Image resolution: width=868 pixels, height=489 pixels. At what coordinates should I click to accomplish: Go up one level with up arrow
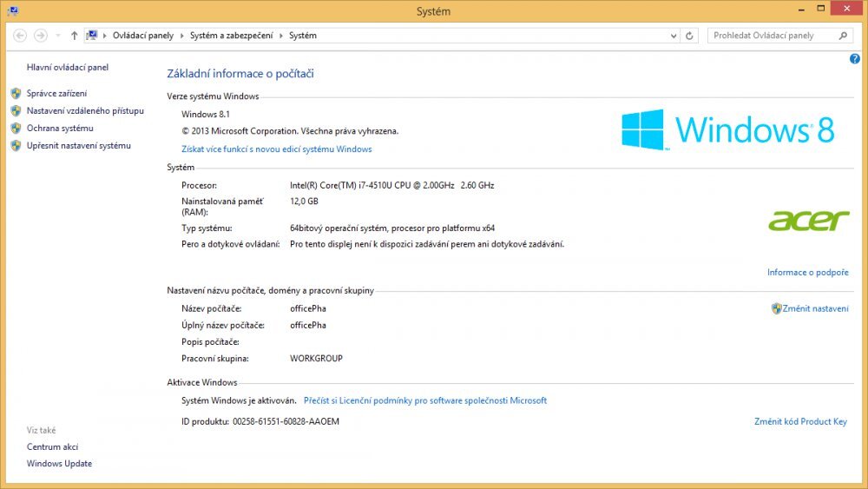click(x=74, y=36)
